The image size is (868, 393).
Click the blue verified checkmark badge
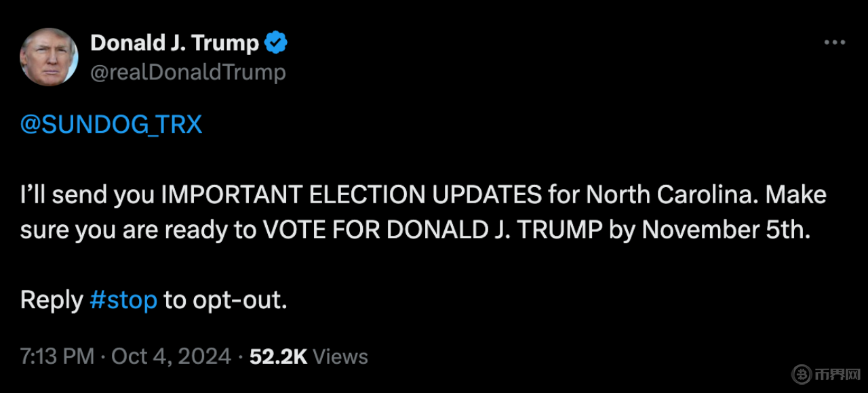click(276, 43)
